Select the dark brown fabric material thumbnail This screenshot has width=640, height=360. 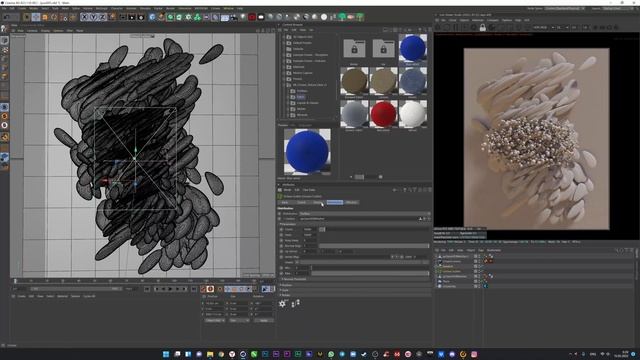point(354,81)
